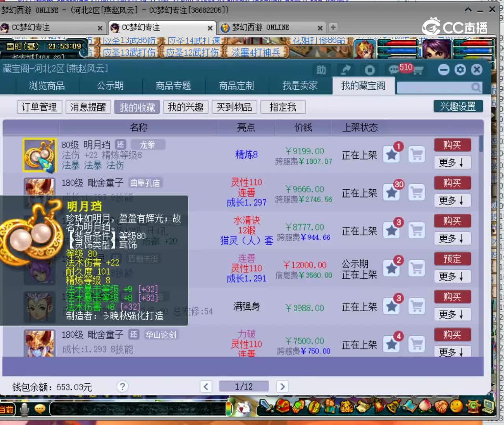This screenshot has width=504, height=425.
Task: Buy the 明月珰 for ￥9199.00
Action: 452,145
